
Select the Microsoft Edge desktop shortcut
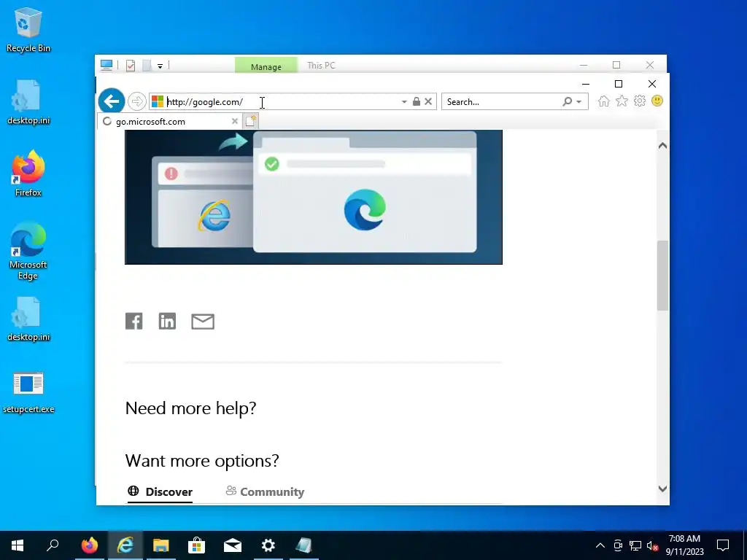28,251
